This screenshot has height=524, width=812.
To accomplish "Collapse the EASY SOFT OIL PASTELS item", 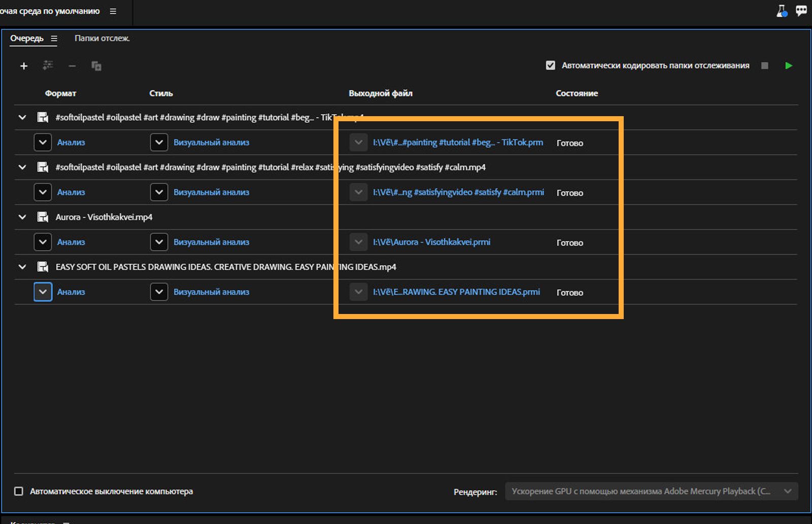I will [22, 267].
